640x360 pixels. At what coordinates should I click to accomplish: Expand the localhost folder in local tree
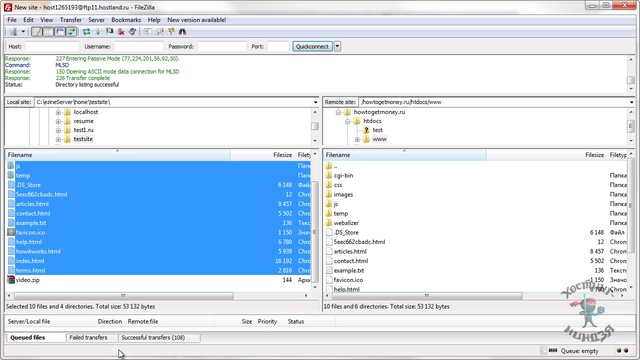pyautogui.click(x=58, y=112)
